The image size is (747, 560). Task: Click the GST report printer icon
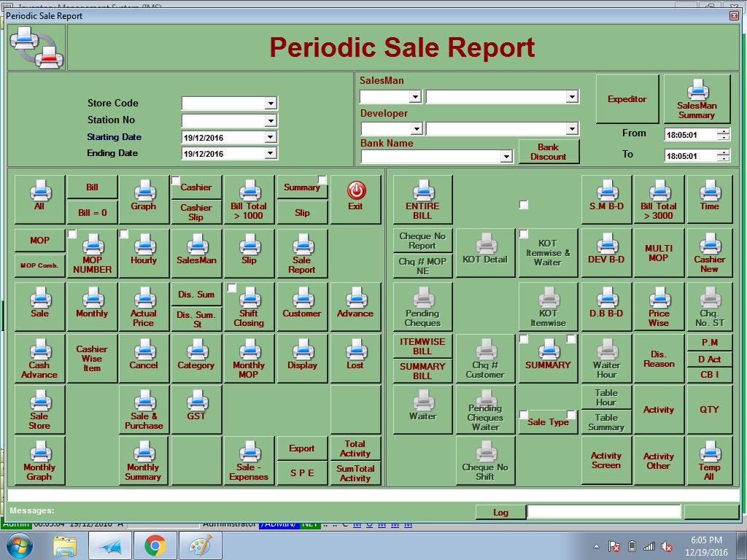click(x=196, y=401)
